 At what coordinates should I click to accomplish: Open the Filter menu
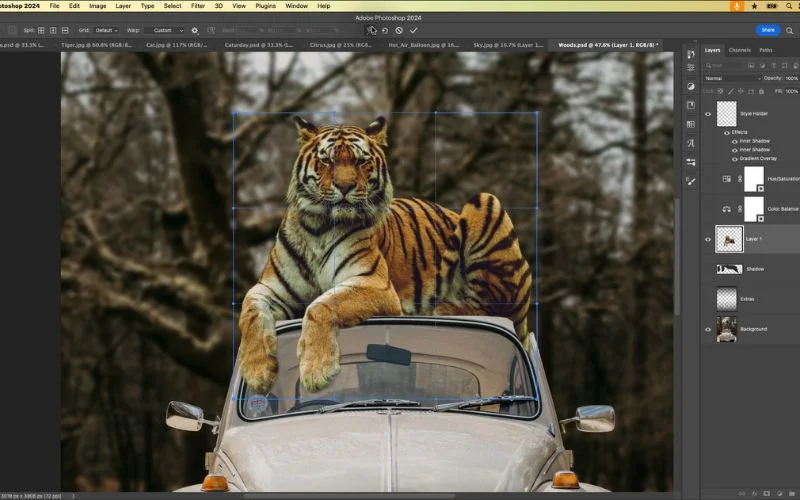198,6
